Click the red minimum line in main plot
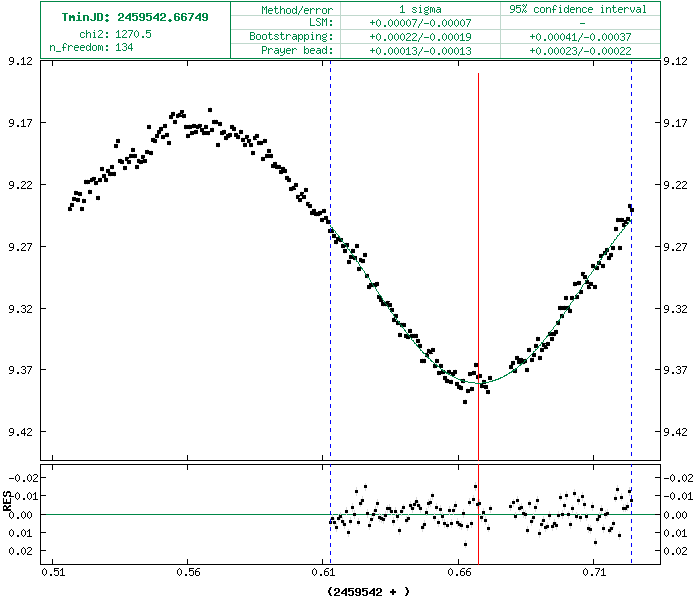 [x=478, y=250]
